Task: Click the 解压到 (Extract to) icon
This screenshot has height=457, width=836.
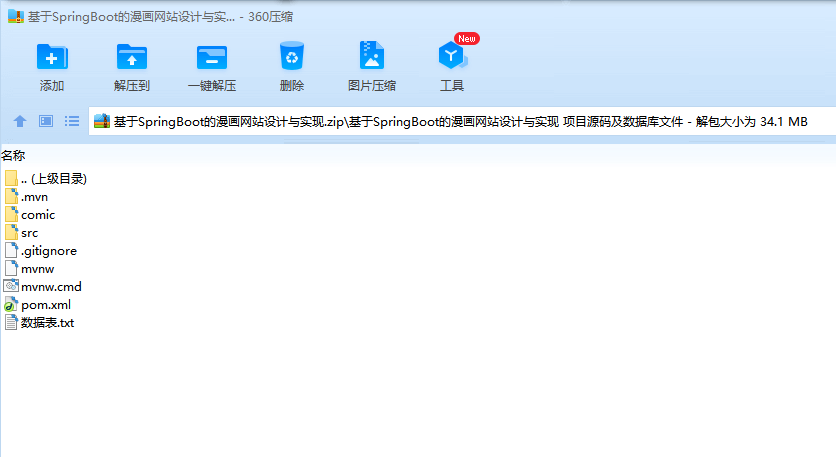Action: tap(132, 57)
